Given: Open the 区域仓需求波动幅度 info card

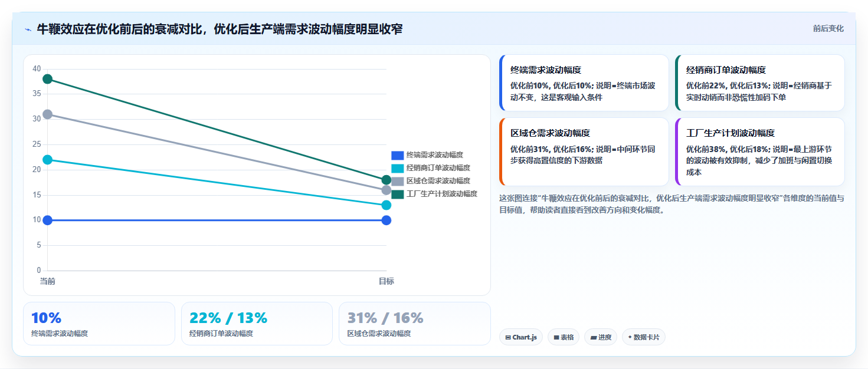Looking at the screenshot, I should point(584,152).
